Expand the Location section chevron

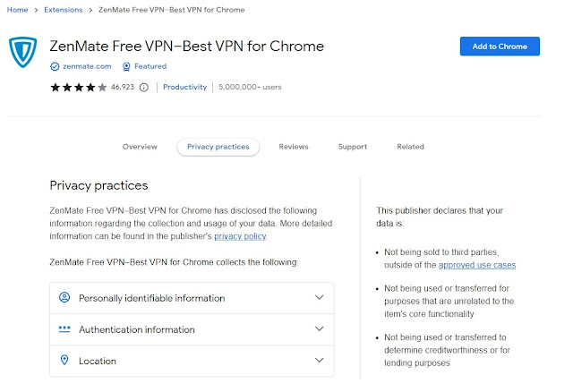pyautogui.click(x=320, y=361)
